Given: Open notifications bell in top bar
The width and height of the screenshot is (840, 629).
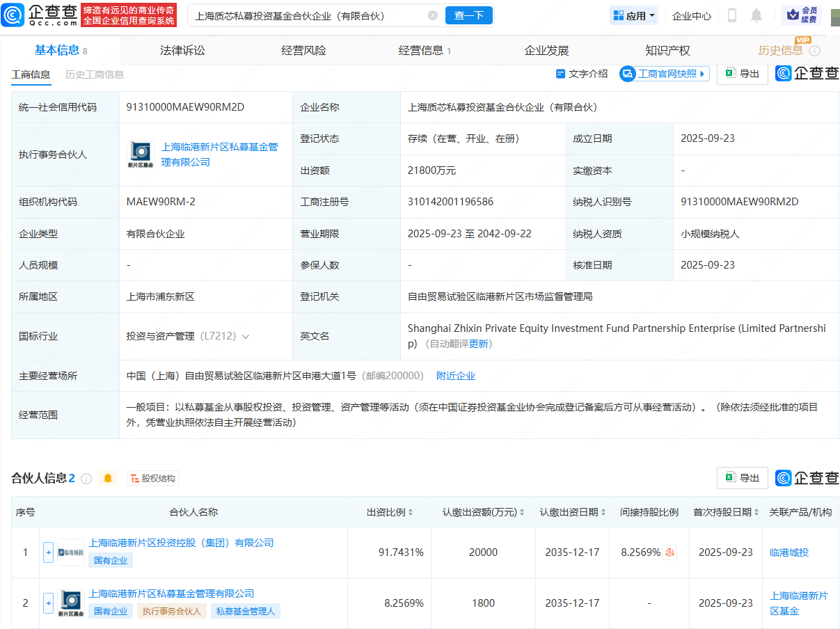Looking at the screenshot, I should (x=756, y=15).
